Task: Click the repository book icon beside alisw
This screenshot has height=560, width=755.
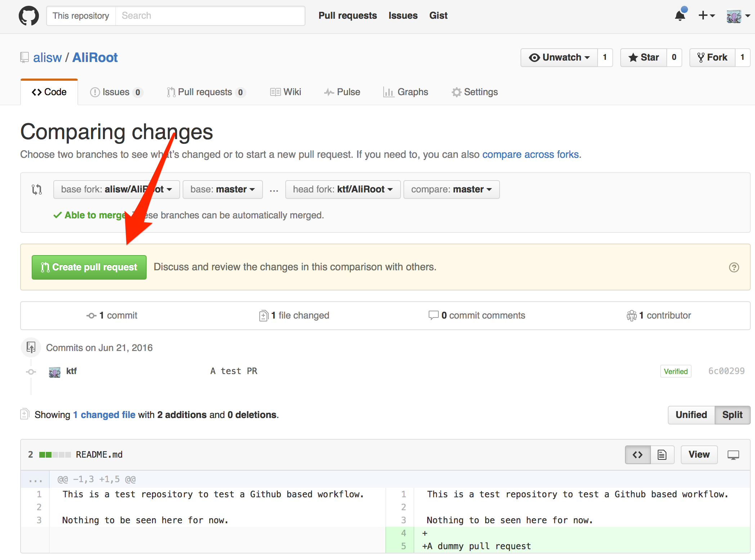Action: click(x=24, y=58)
